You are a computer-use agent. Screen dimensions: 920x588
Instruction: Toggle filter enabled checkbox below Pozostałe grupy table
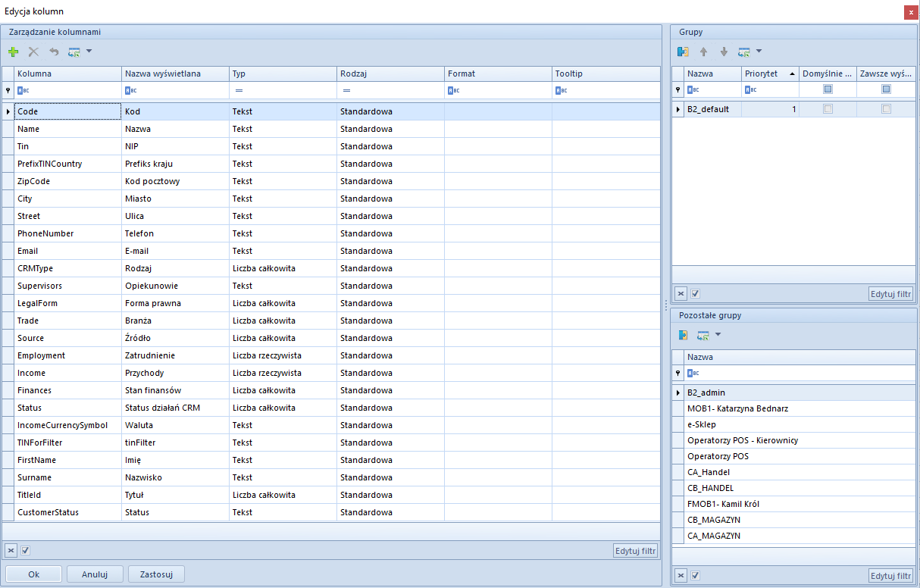click(695, 576)
